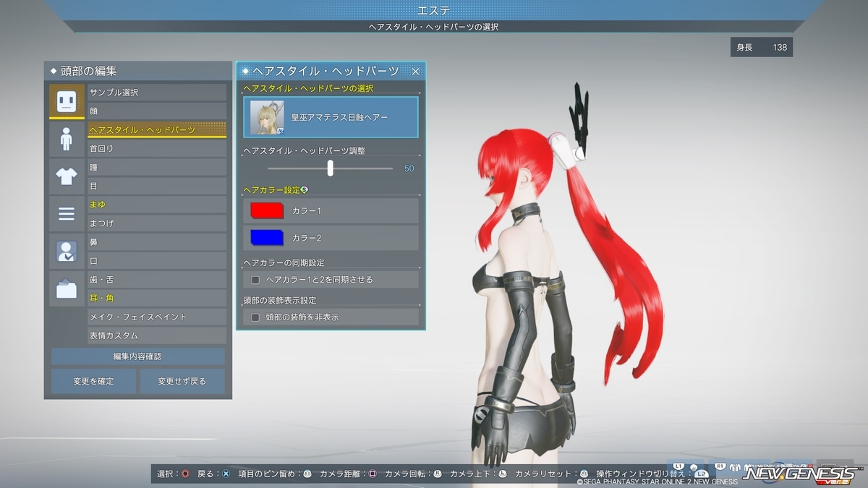Click the 選択 circle button icon
Screen dimensions: 868x488
coord(185,474)
